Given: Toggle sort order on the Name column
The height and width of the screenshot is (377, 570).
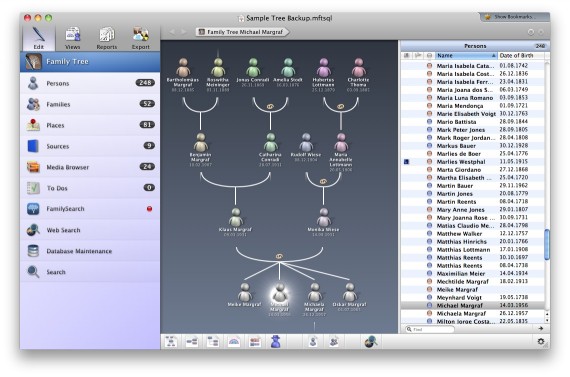Looking at the screenshot, I should pyautogui.click(x=466, y=56).
